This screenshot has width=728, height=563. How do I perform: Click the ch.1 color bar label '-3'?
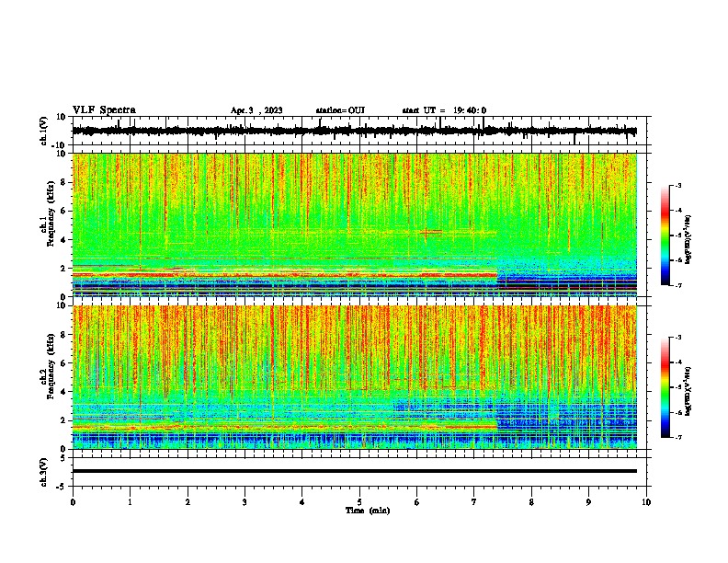pyautogui.click(x=678, y=185)
